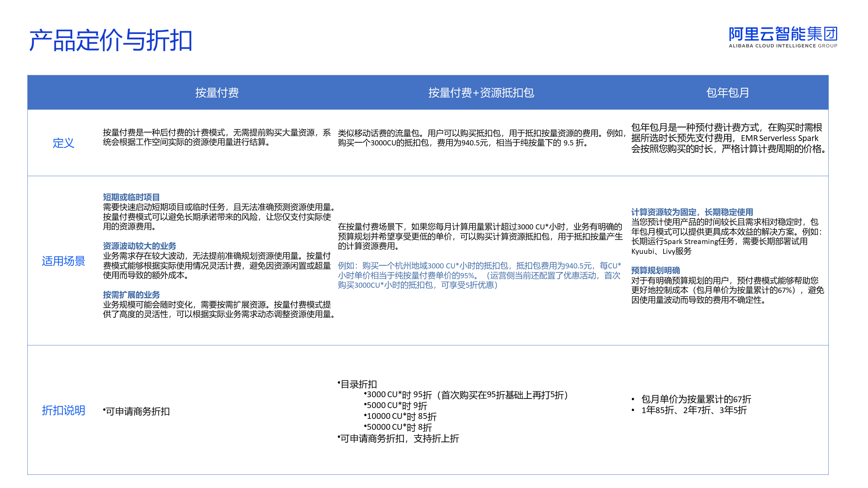This screenshot has height=488, width=868.
Task: Click 计算资源较为固定，长期稳定使用 heading
Action: 692,212
